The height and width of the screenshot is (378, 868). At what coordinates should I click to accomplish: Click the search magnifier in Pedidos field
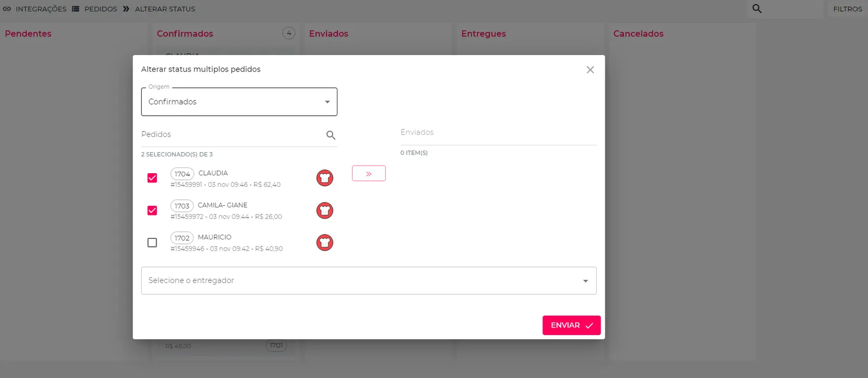coord(331,135)
